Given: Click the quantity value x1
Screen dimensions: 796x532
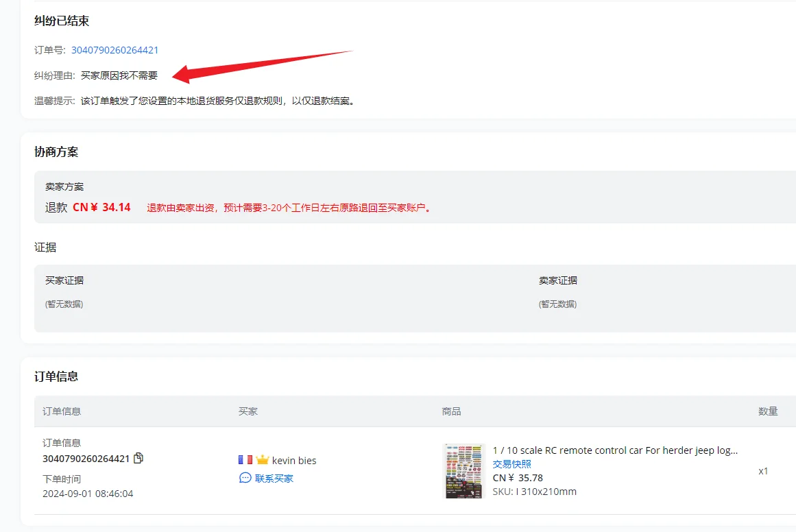Looking at the screenshot, I should tap(763, 471).
